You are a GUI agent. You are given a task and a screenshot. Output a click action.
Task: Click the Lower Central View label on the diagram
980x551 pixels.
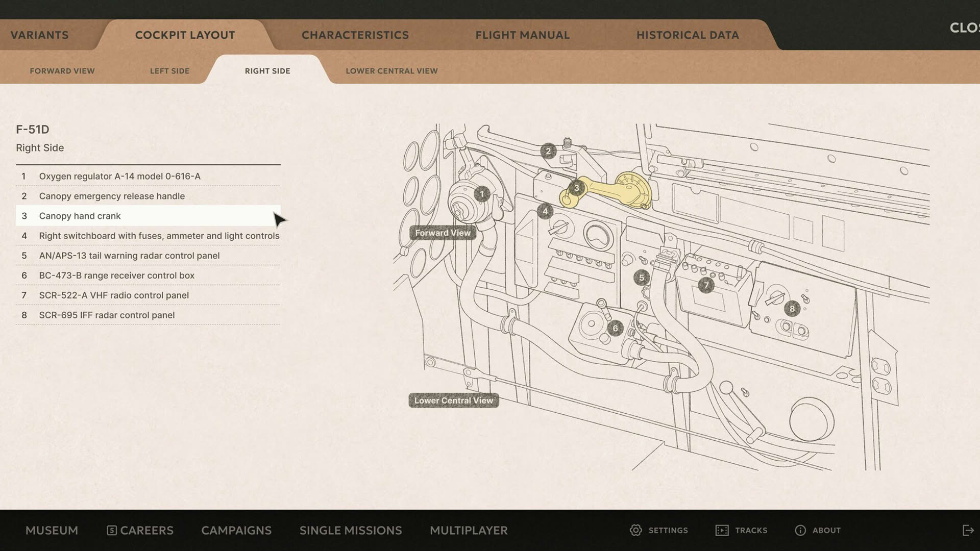454,400
